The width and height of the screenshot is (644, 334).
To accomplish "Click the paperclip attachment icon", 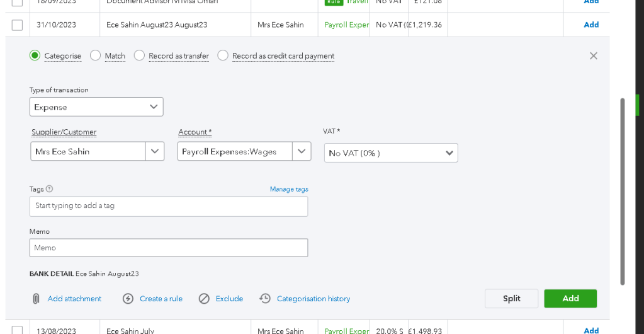I will (36, 299).
